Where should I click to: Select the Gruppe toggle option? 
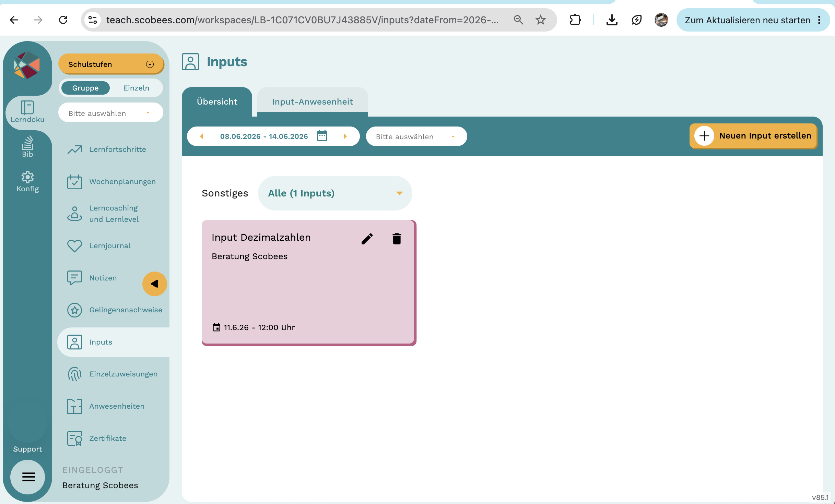click(85, 88)
